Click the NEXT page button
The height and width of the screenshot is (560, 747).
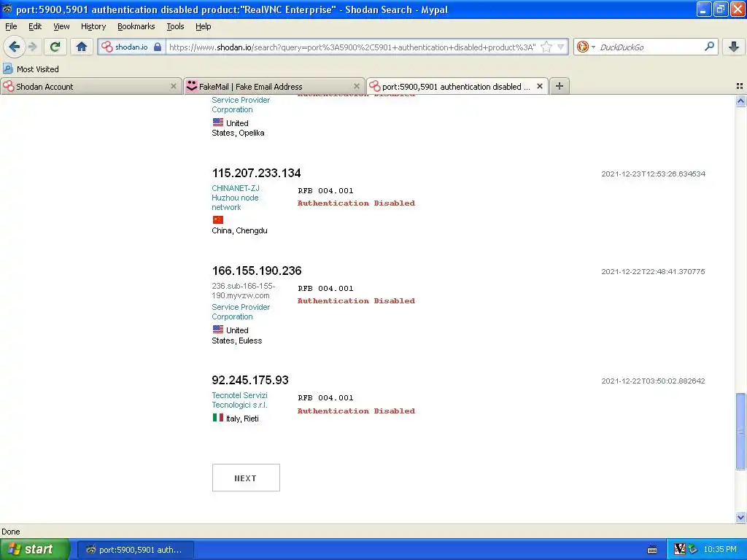click(x=246, y=478)
